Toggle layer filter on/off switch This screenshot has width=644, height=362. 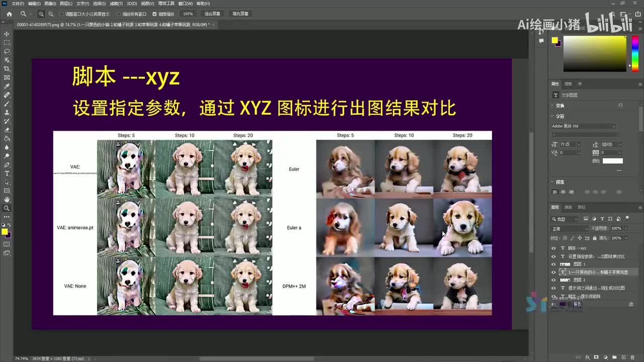(627, 218)
